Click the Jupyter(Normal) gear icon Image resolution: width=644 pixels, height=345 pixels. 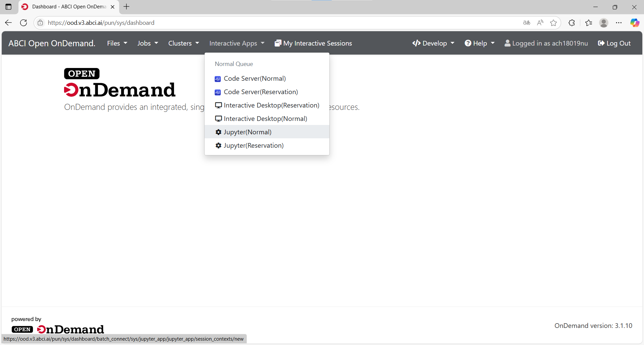point(218,132)
